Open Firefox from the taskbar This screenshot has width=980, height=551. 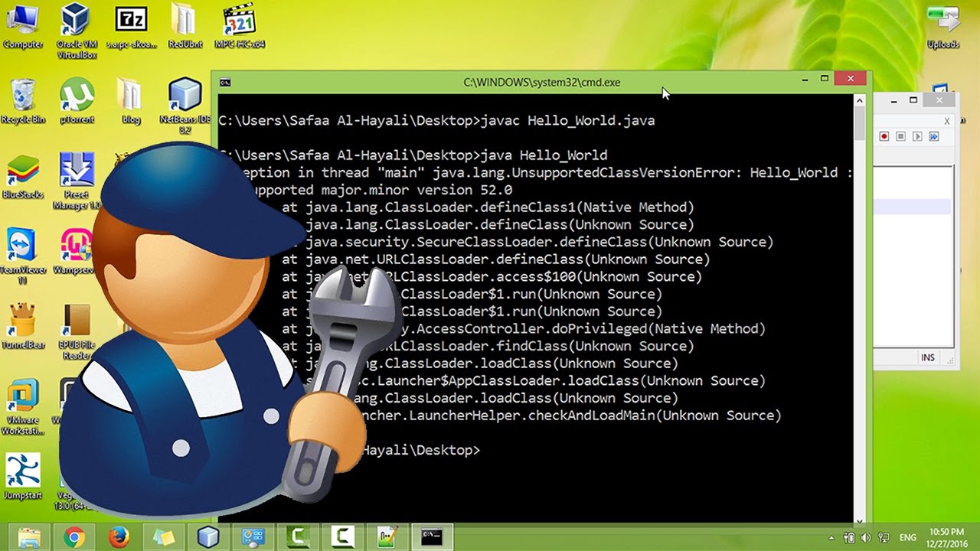tap(119, 537)
